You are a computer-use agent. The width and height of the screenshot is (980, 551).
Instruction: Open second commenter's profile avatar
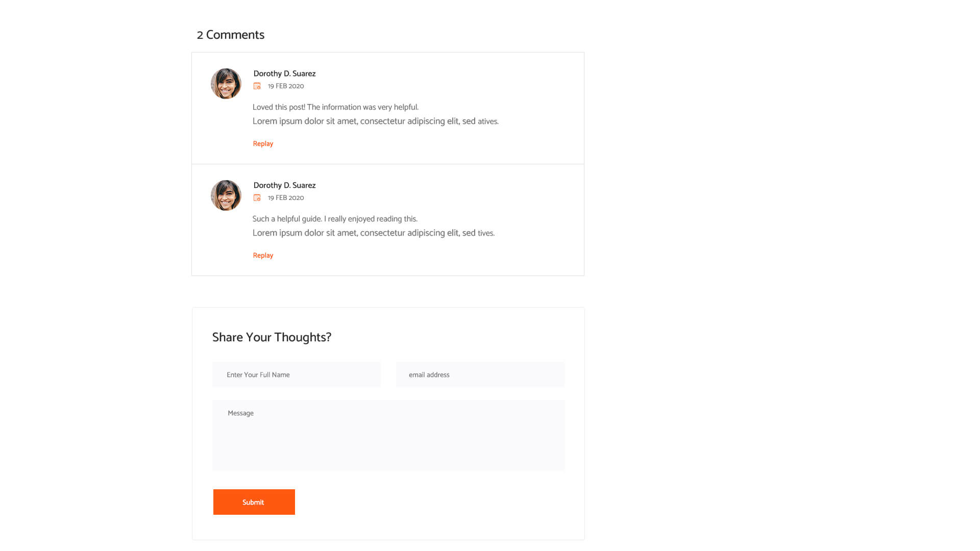tap(226, 195)
